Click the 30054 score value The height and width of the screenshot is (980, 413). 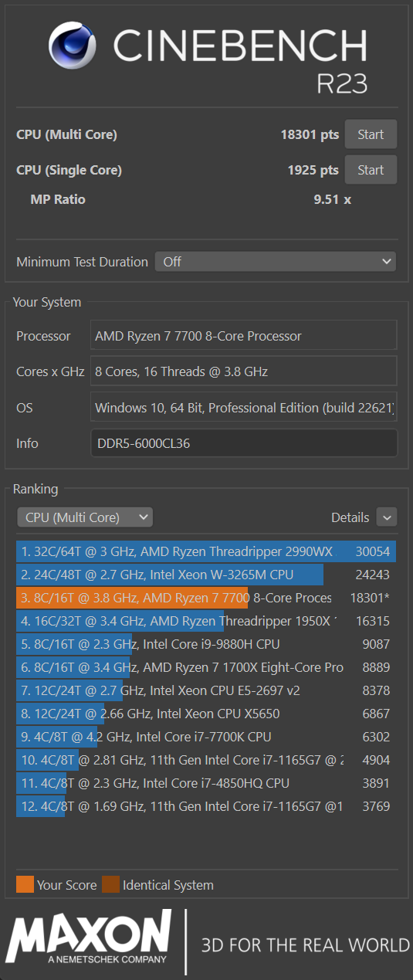click(x=372, y=551)
